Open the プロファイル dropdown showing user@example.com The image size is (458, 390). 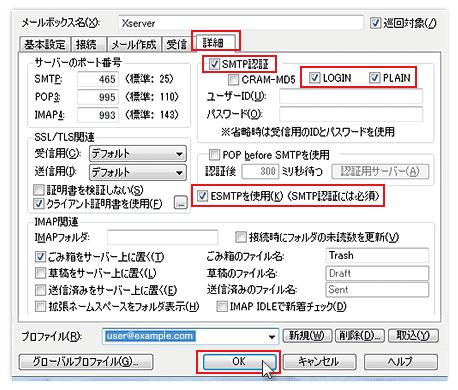190,336
